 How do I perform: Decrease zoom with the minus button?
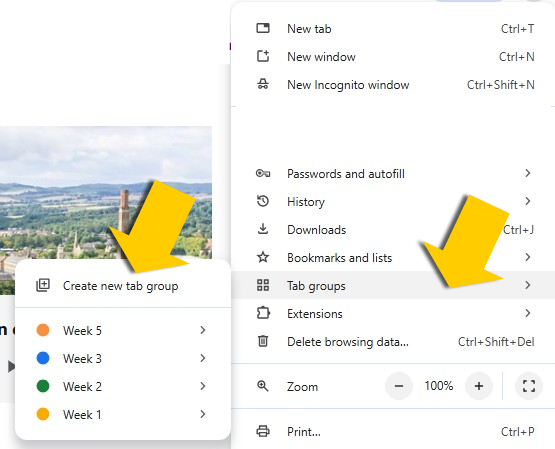tap(399, 386)
